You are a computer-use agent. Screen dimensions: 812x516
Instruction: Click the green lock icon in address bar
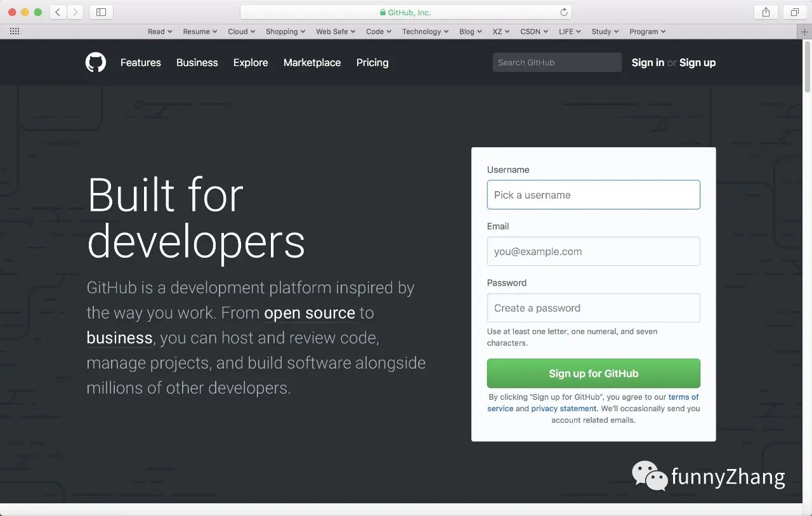coord(383,13)
